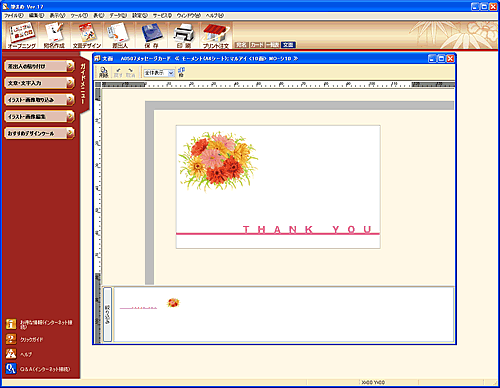The height and width of the screenshot is (388, 500).
Task: Open the ツール menu
Action: (79, 15)
